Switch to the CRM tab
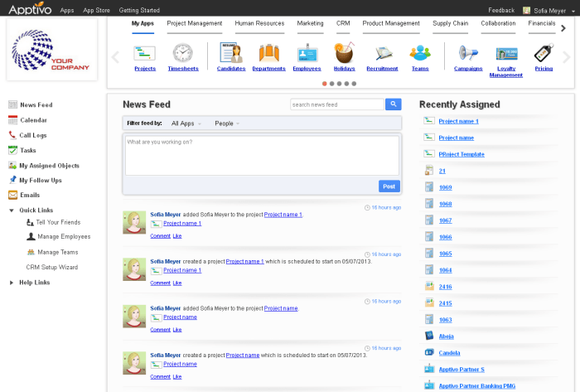Image resolution: width=580 pixels, height=392 pixels. click(x=343, y=23)
